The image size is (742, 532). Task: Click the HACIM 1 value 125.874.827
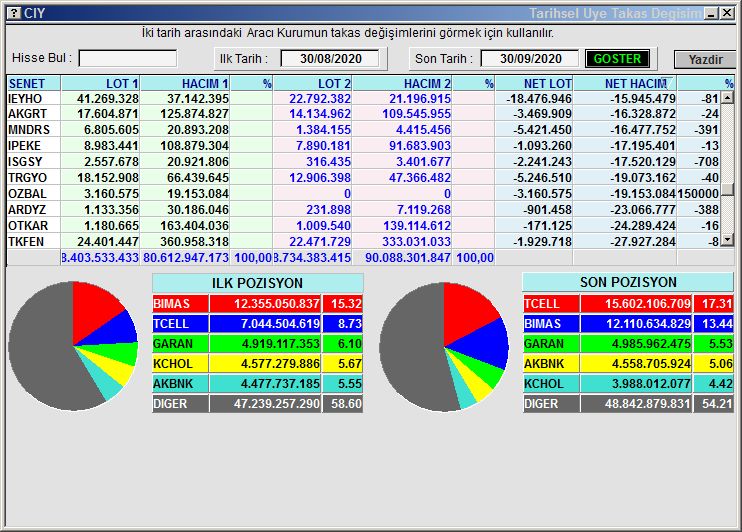pyautogui.click(x=194, y=114)
